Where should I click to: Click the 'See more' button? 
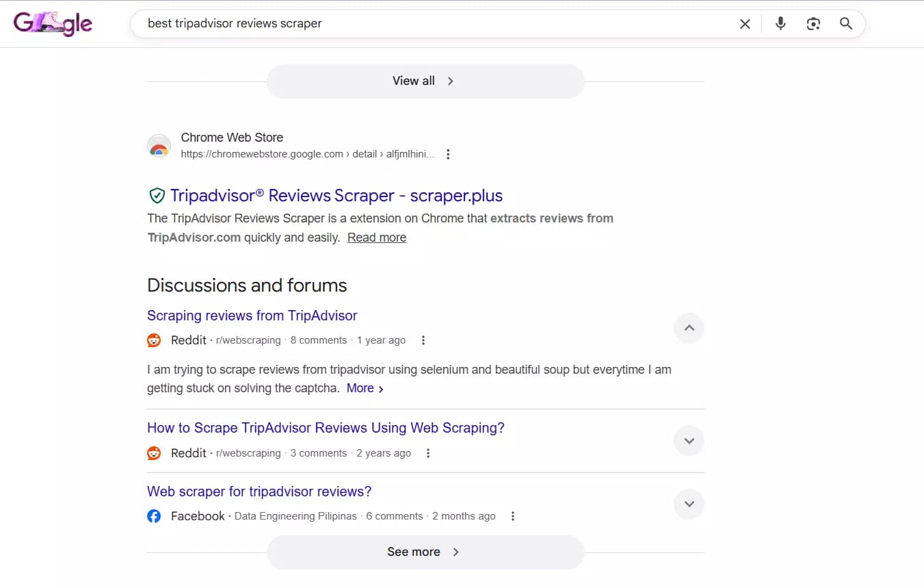pos(425,551)
